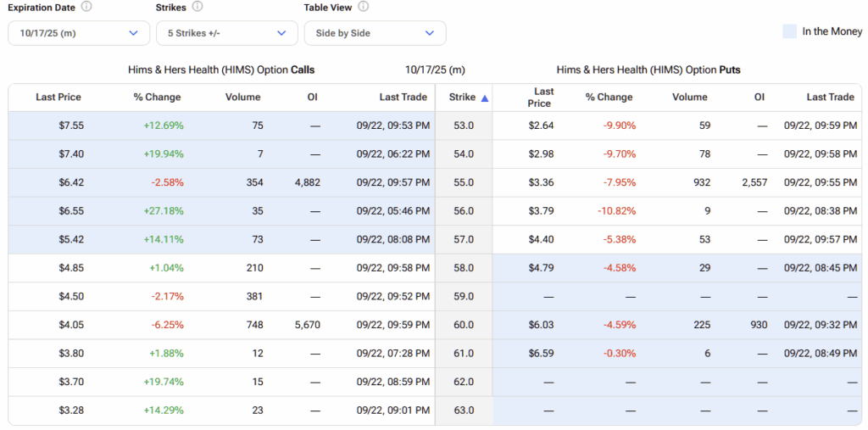868x430 pixels.
Task: Click the In the Money color swatch
Action: (789, 31)
